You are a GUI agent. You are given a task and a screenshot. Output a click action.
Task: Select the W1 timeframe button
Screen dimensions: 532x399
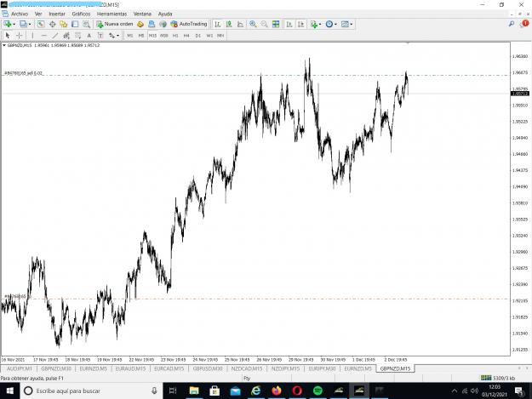tap(209, 36)
